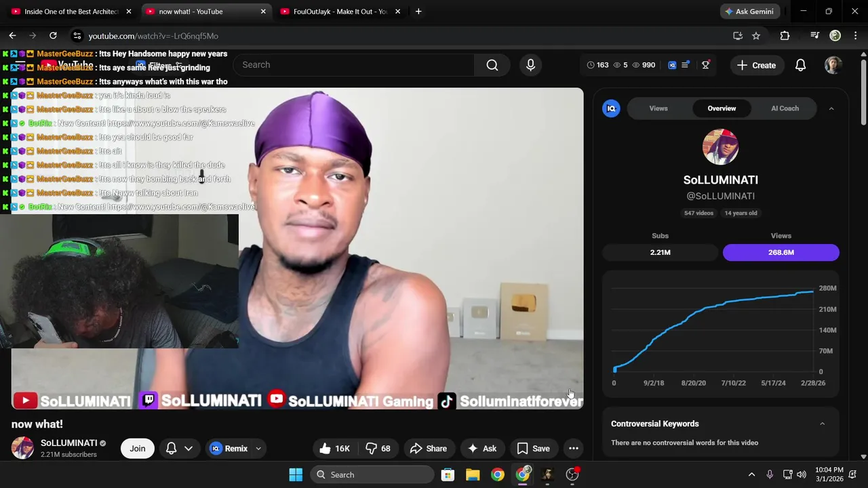Close the FoulOutJayk tab
The width and height of the screenshot is (868, 488).
coord(397,12)
